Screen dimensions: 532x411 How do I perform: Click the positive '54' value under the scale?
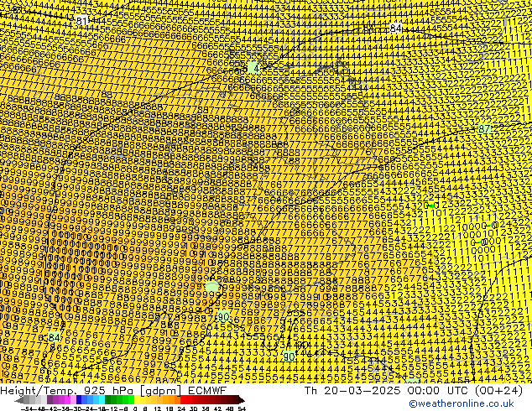coord(242,408)
